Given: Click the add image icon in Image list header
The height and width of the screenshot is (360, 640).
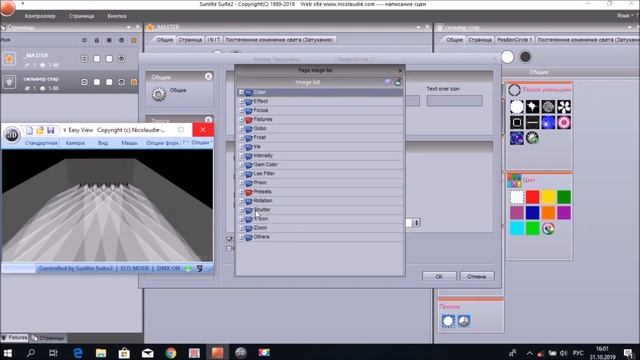Looking at the screenshot, I should click(398, 82).
